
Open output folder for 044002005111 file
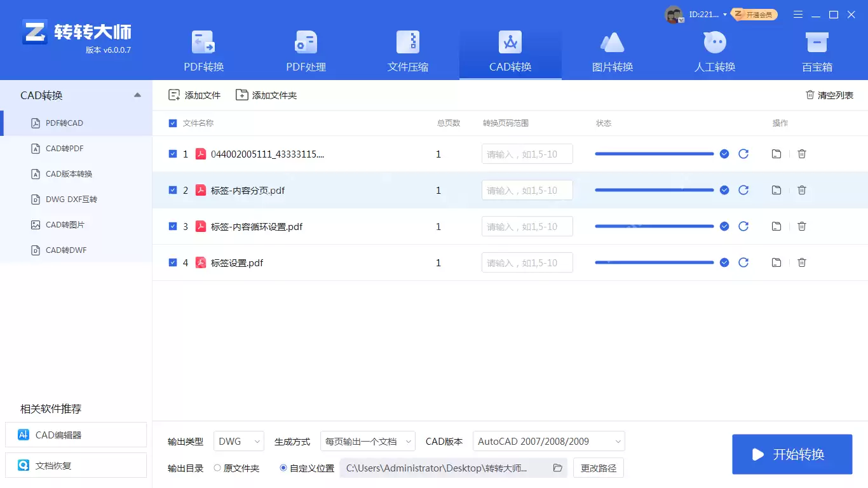(776, 154)
